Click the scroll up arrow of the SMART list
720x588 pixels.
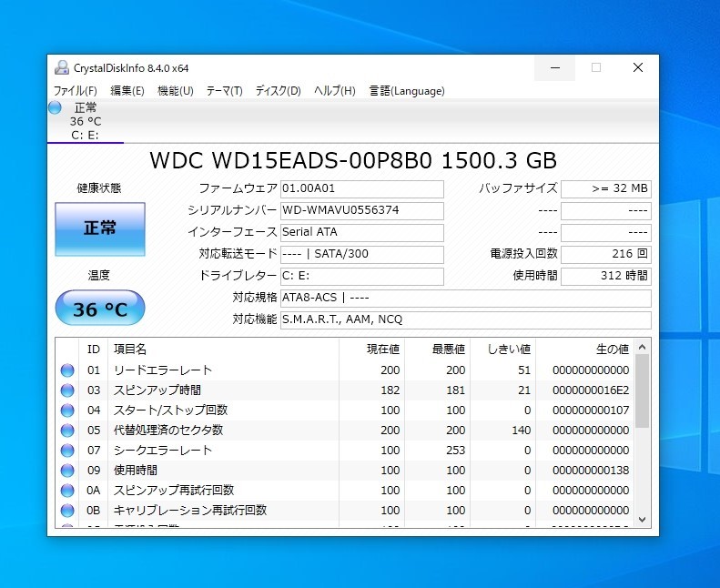click(643, 347)
